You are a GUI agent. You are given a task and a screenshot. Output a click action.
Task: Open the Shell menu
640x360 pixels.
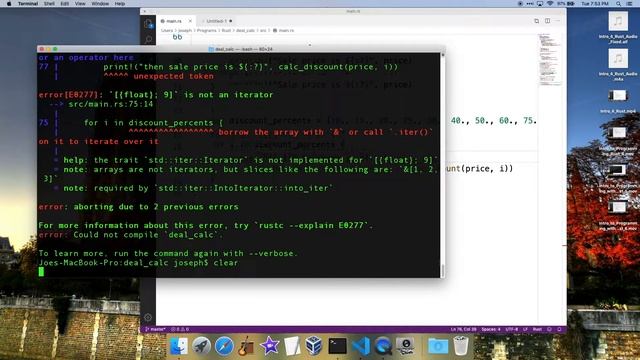[49, 4]
